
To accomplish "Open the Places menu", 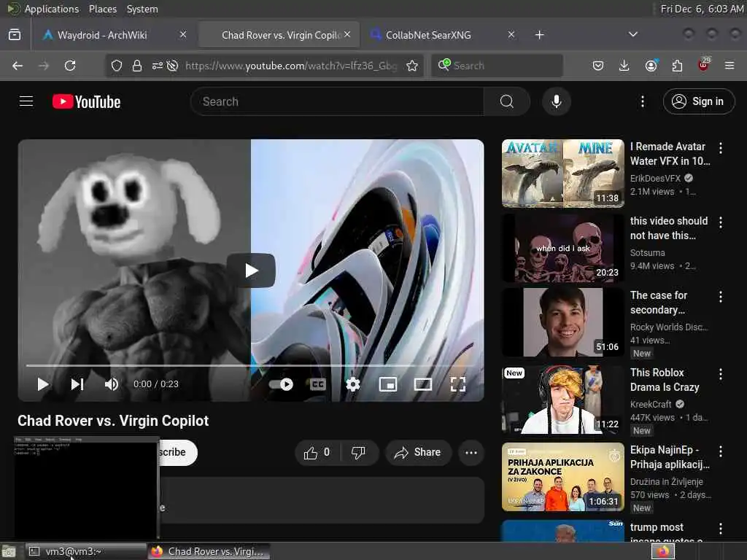I will tap(102, 9).
